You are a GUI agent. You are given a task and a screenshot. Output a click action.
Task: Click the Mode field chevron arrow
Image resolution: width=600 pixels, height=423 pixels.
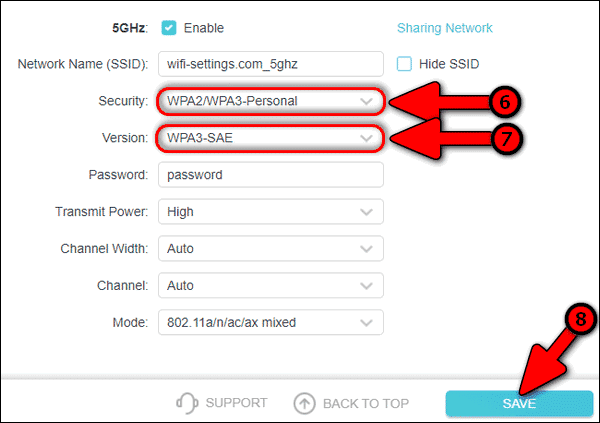coord(366,323)
